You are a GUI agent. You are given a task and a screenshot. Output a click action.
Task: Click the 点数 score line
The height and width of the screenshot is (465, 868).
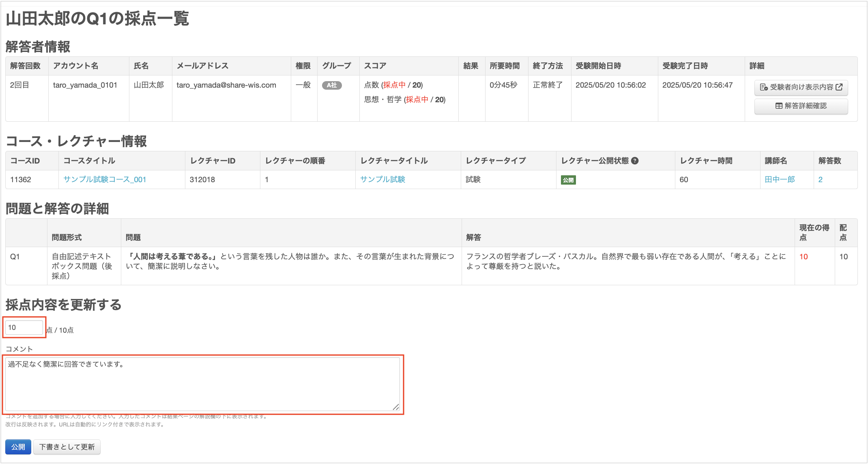393,85
